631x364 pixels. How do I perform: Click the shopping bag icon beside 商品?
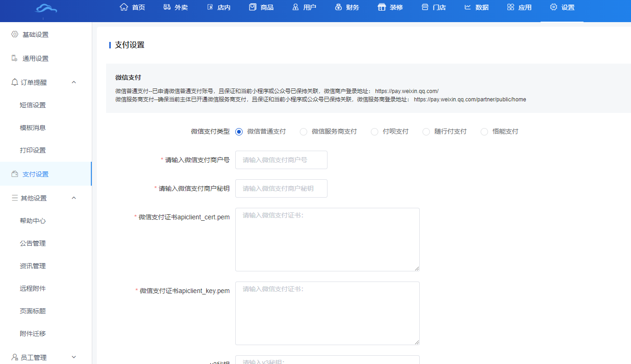pyautogui.click(x=253, y=7)
